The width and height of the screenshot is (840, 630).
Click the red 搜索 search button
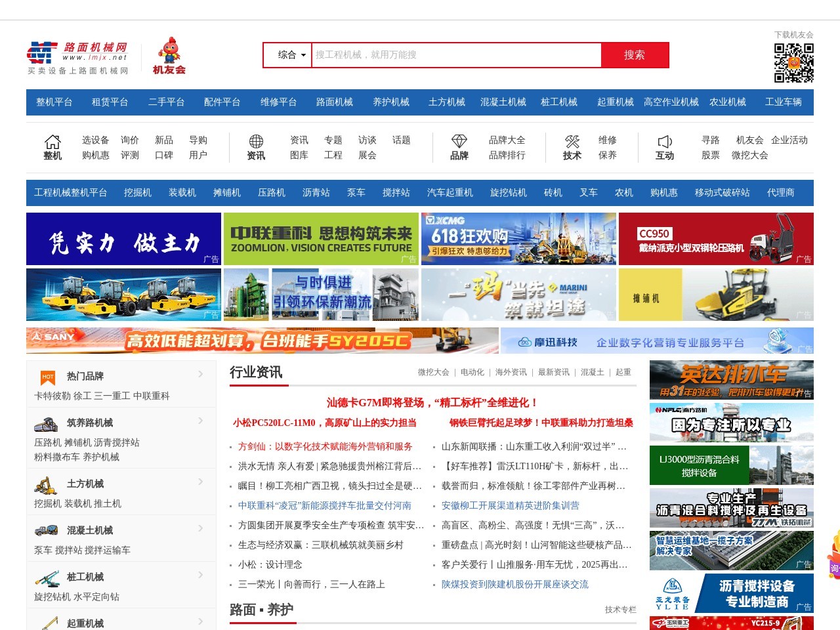pyautogui.click(x=635, y=55)
